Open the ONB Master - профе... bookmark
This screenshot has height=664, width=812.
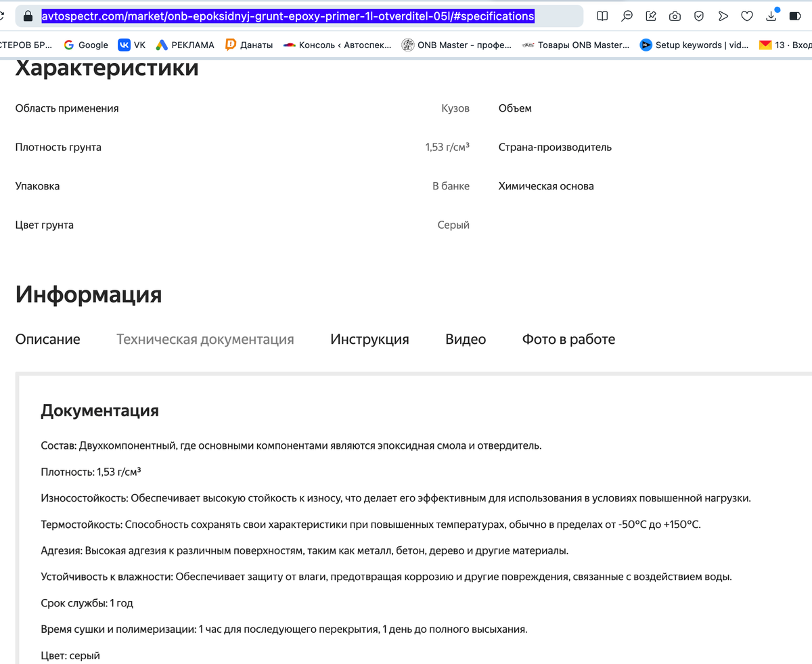(457, 45)
